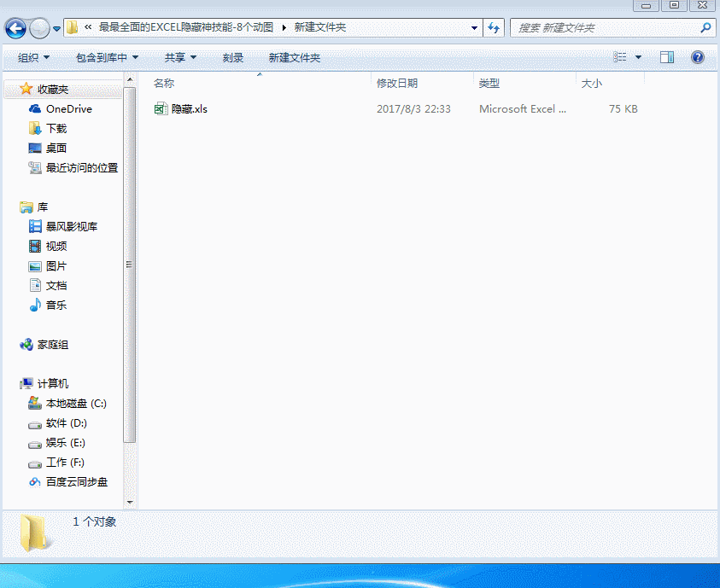The image size is (720, 588).
Task: Open help with the question mark icon
Action: pyautogui.click(x=698, y=57)
